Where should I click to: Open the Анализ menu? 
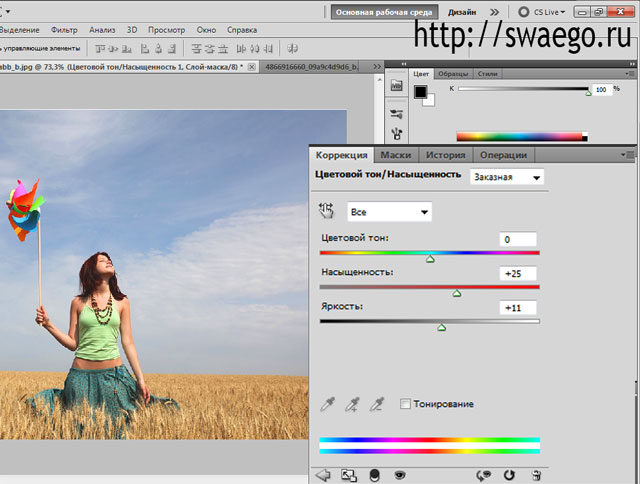tap(102, 30)
